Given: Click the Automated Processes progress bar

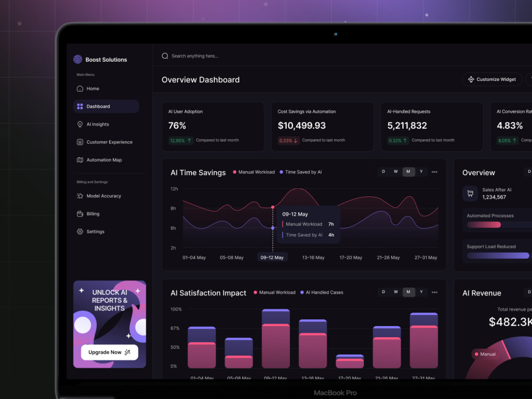Looking at the screenshot, I should coord(499,225).
